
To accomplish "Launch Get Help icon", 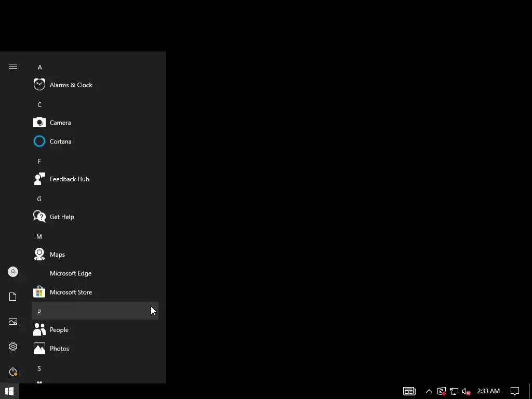I will pos(39,217).
